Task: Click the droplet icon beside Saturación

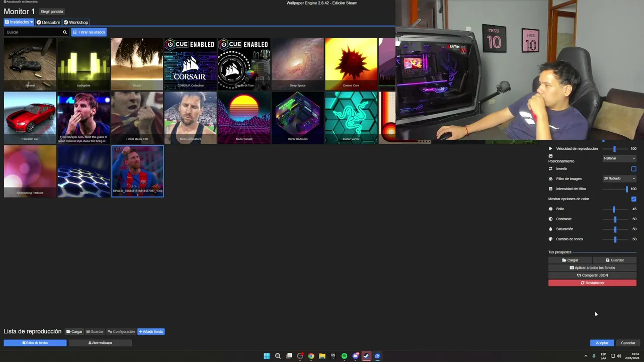Action: [x=550, y=229]
